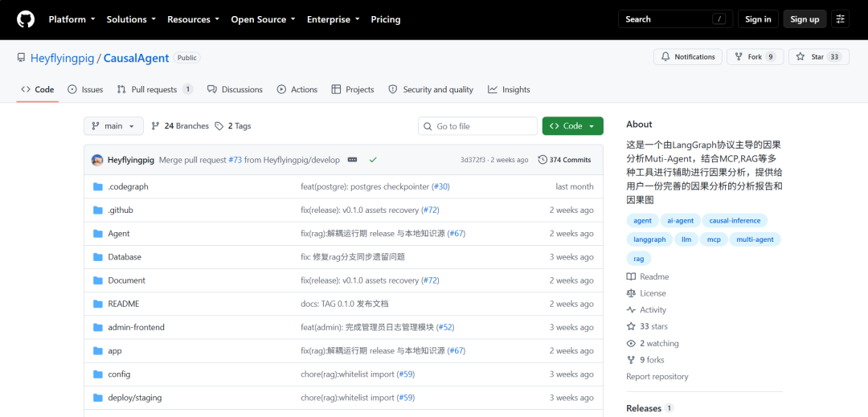This screenshot has height=417, width=868.
Task: Switch to the Issues tab
Action: click(85, 90)
